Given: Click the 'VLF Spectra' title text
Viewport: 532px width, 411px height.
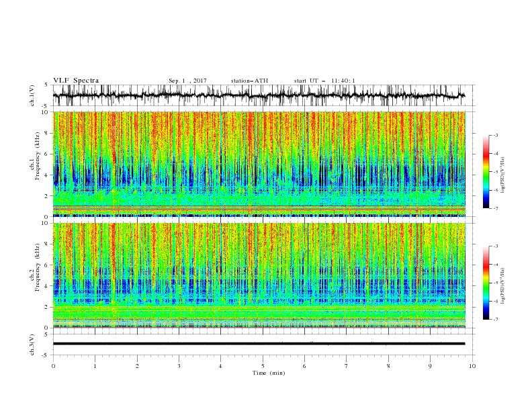Looking at the screenshot, I should coord(76,81).
